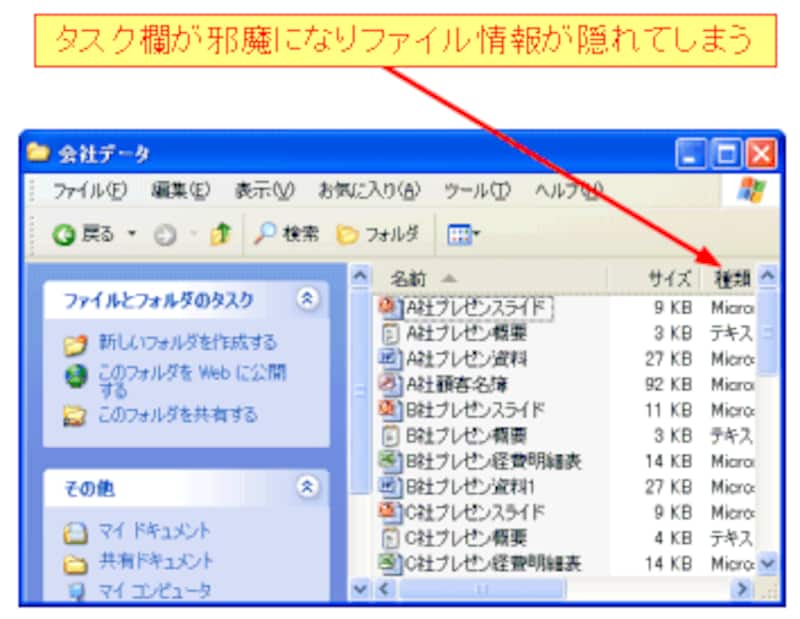800x619 pixels.
Task: Click the Windows flag logo
Action: (x=751, y=190)
